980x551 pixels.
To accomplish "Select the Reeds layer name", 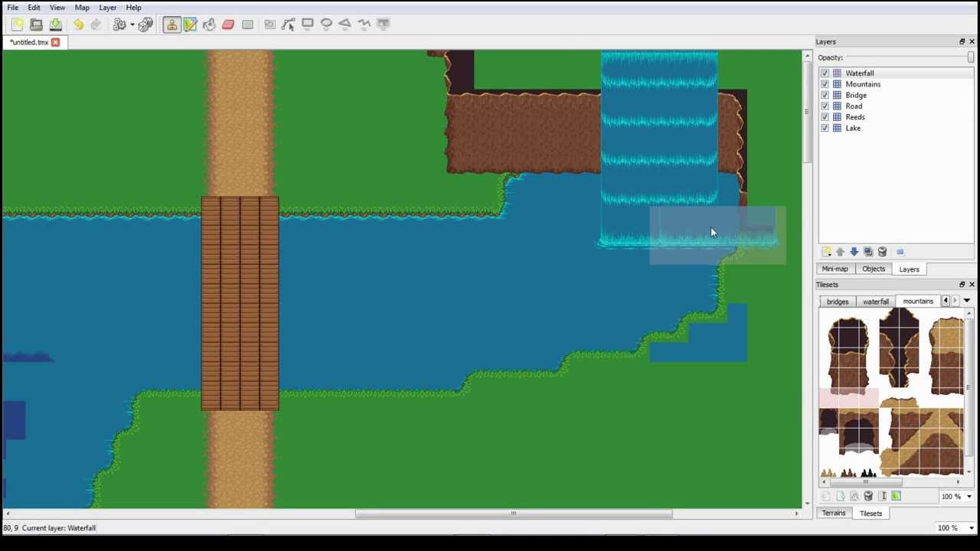I will point(855,117).
